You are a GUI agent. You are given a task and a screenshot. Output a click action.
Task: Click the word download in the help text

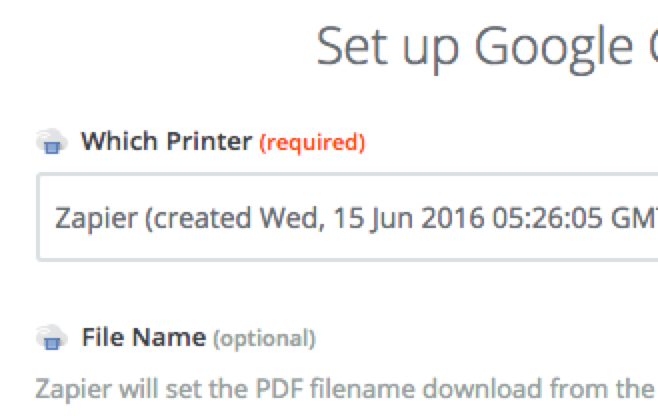click(482, 388)
